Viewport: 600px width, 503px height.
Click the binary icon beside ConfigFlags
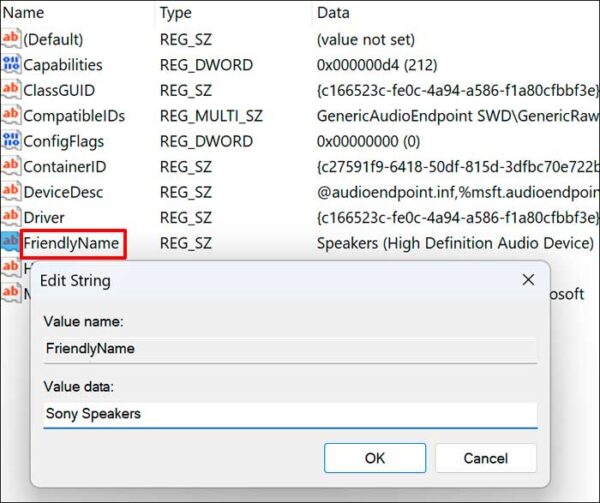(10, 141)
